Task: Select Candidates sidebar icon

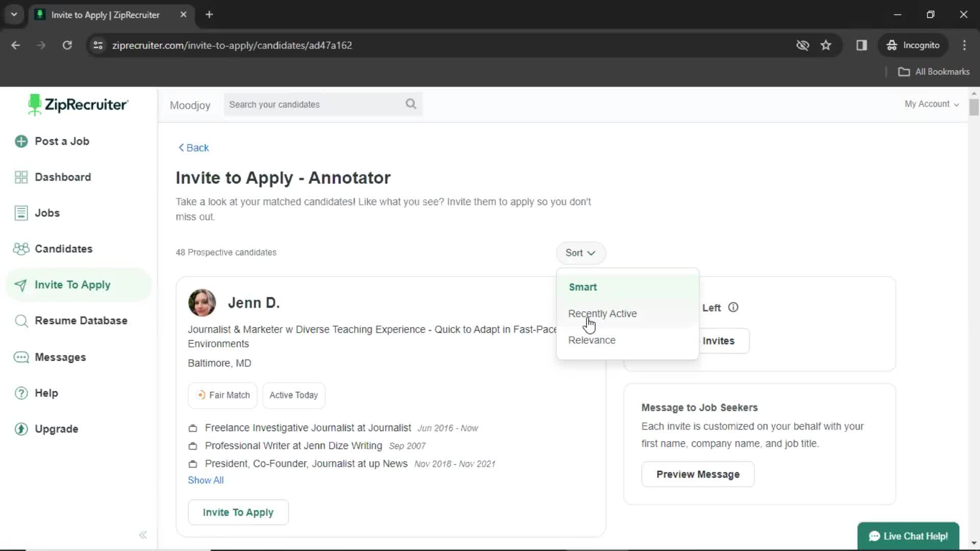Action: [20, 249]
